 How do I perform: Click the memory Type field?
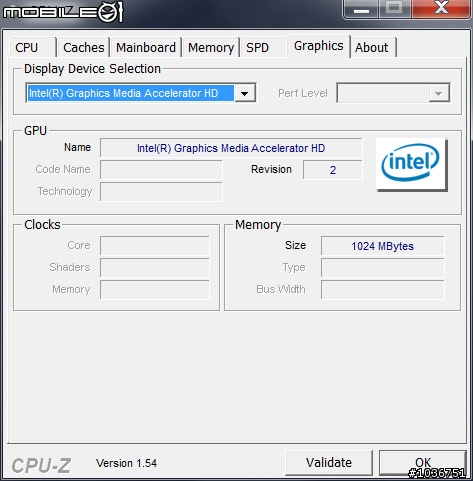pyautogui.click(x=383, y=268)
